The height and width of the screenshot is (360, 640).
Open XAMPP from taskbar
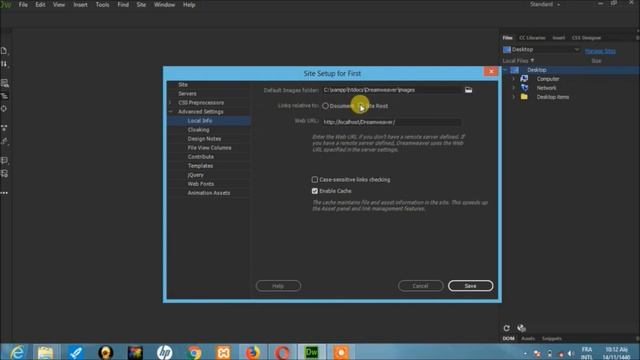223,352
